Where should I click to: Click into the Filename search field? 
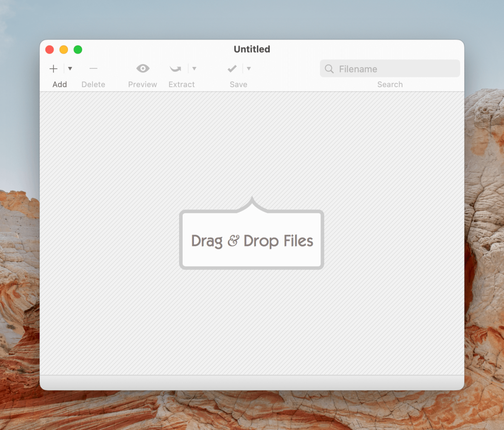pos(394,69)
